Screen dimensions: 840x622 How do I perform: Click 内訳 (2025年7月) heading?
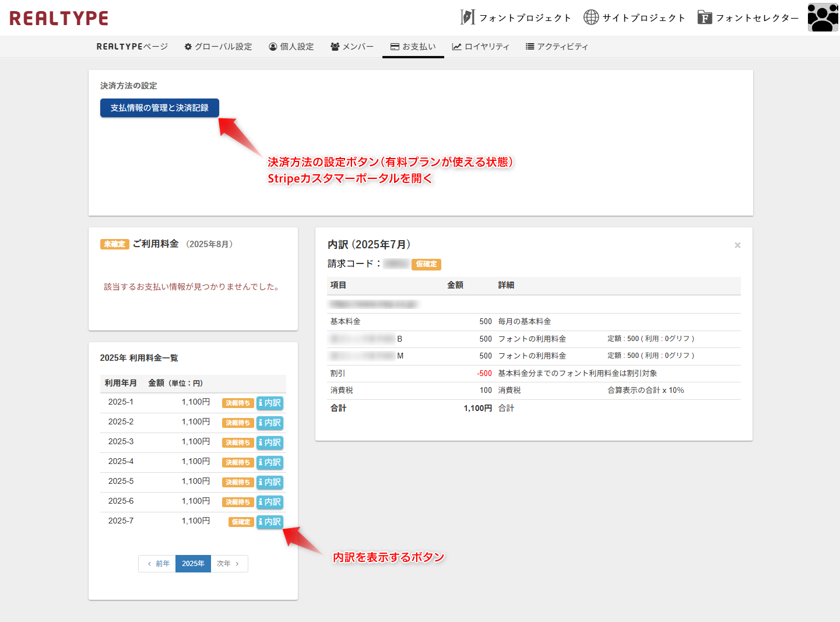[369, 245]
